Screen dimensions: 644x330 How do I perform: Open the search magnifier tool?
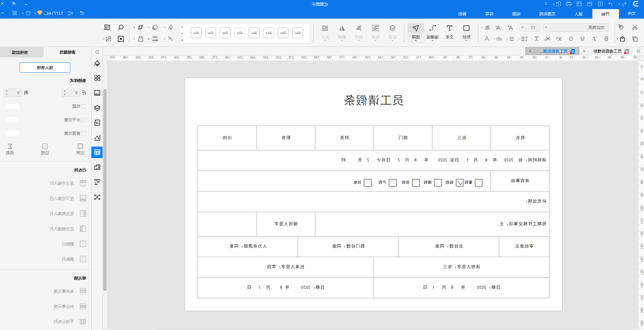click(120, 28)
